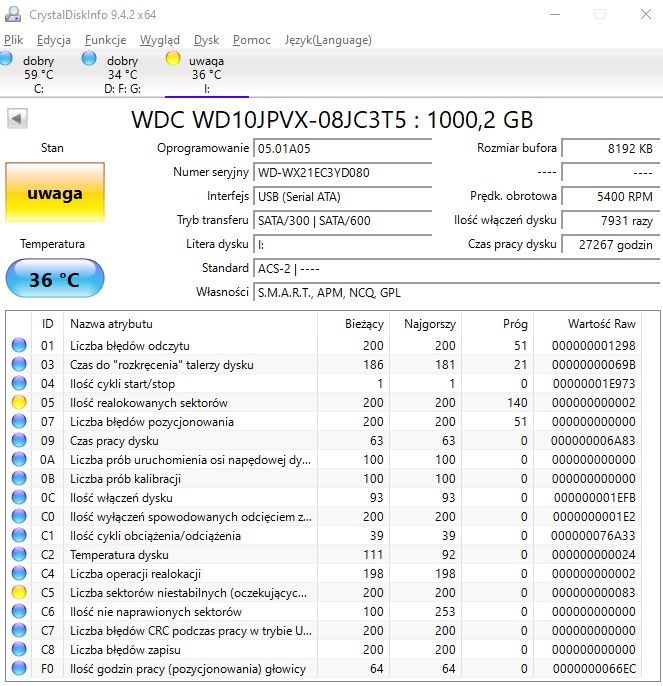Click the Oprogramowanie field 05.01A05
The image size is (663, 686).
click(x=343, y=148)
